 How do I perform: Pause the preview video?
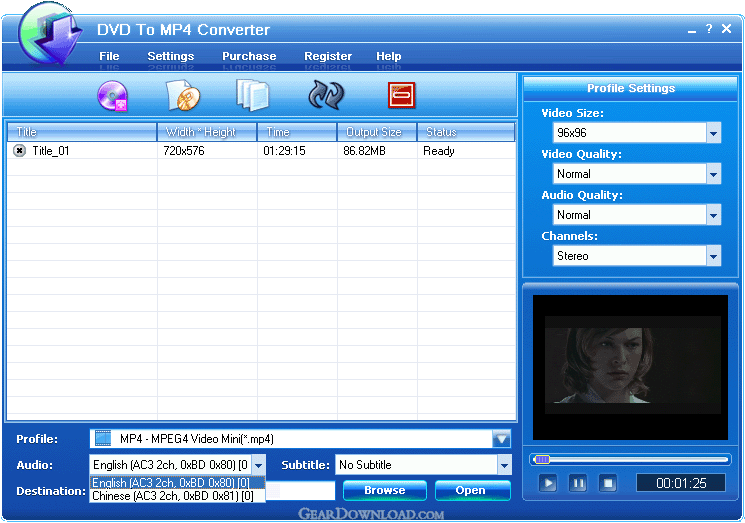[578, 484]
